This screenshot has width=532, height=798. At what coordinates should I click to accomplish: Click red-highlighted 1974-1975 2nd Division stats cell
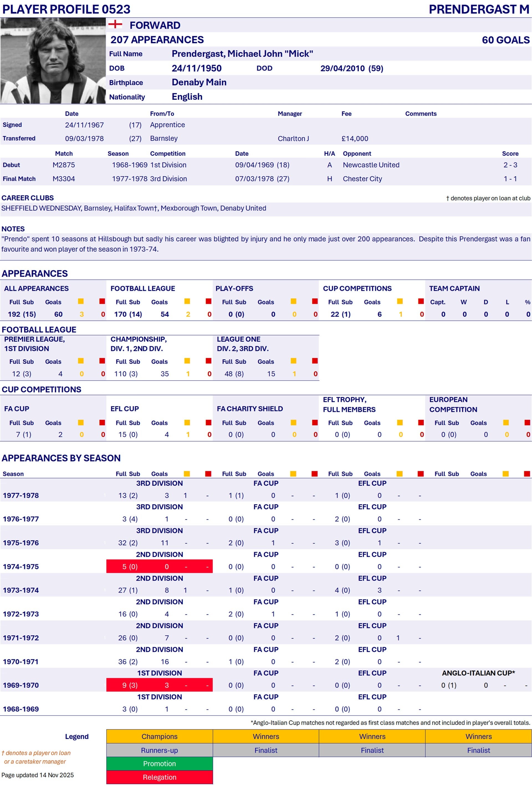[160, 567]
